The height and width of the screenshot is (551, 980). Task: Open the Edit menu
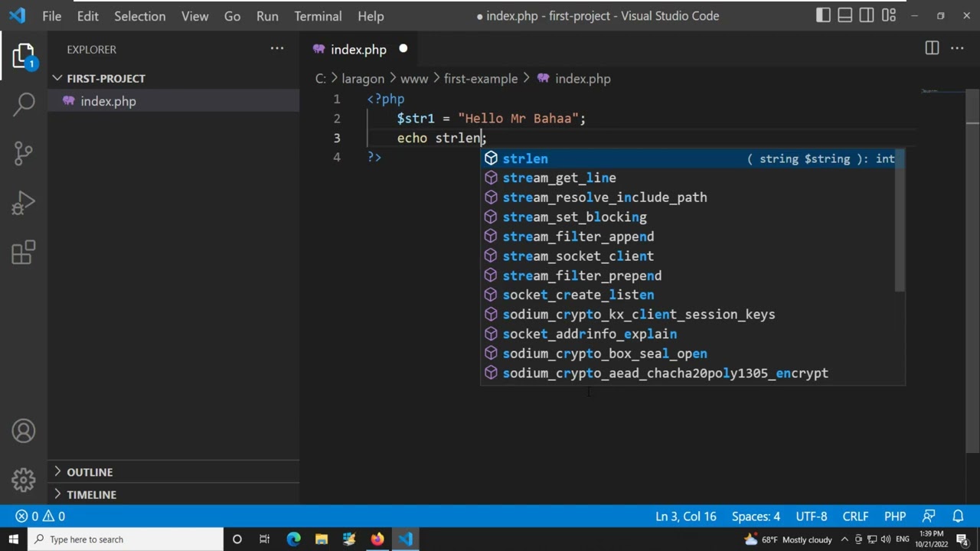click(88, 16)
